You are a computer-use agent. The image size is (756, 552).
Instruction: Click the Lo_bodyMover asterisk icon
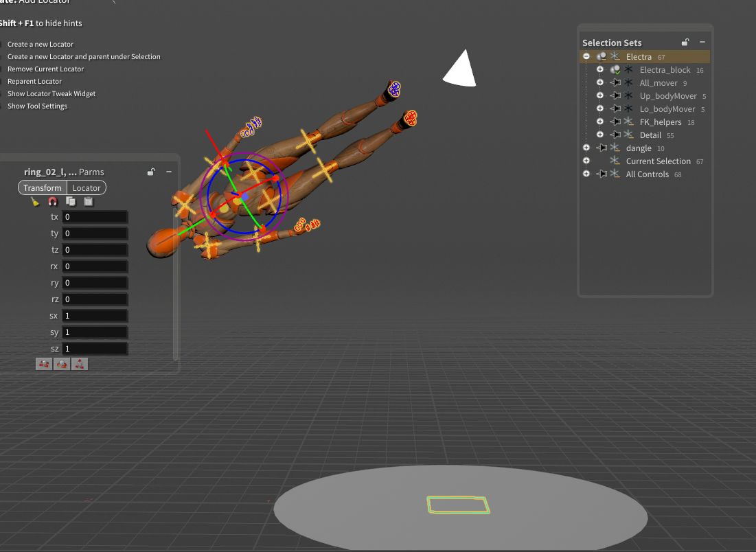pyautogui.click(x=628, y=108)
